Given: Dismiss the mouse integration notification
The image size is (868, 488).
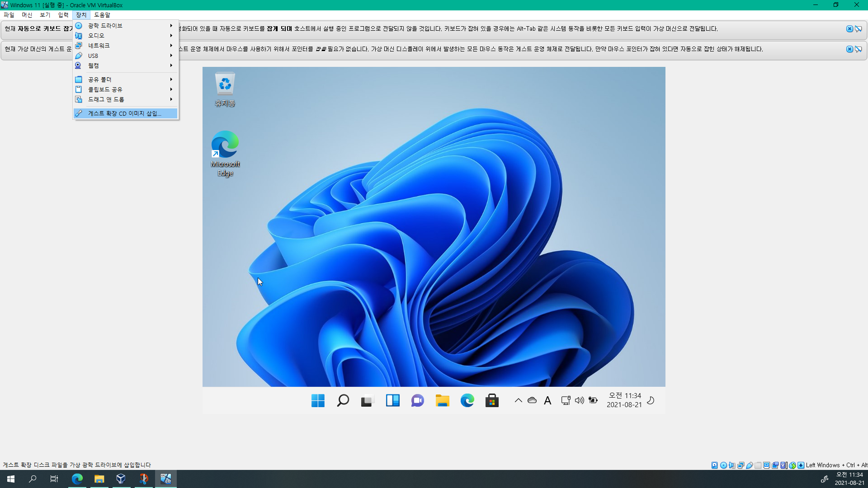Looking at the screenshot, I should click(x=849, y=49).
